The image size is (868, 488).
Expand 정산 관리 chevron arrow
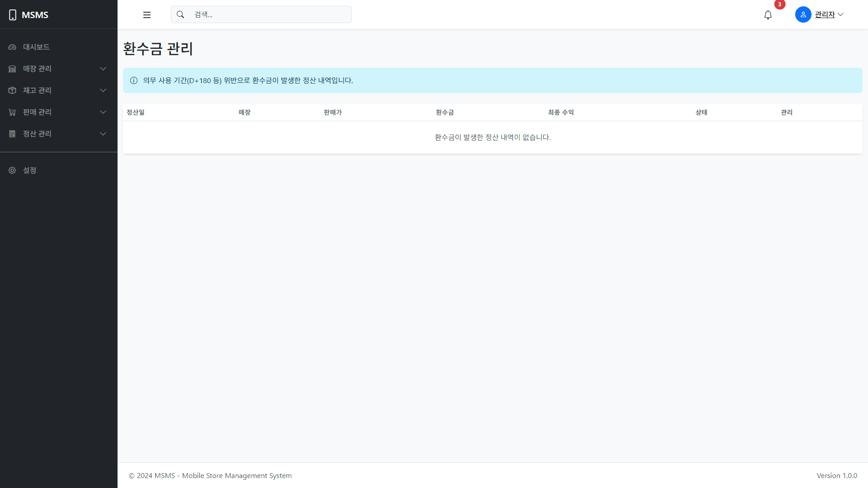[103, 134]
